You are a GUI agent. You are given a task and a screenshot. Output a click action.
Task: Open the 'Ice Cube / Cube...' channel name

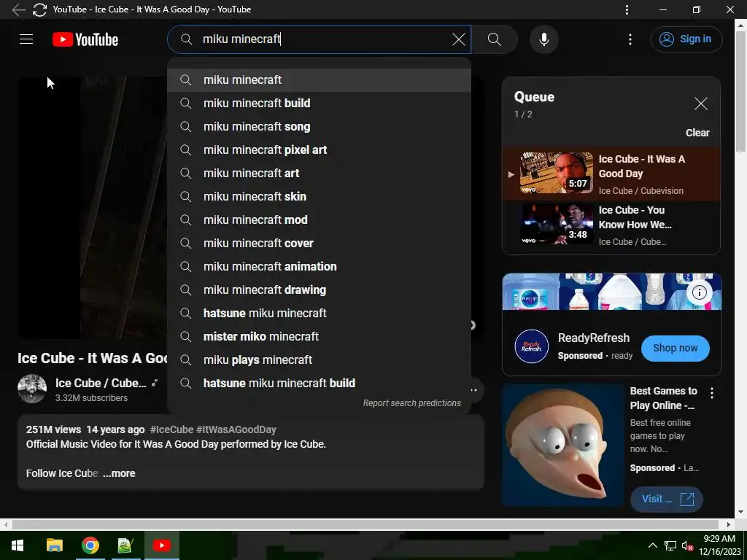[x=101, y=384]
